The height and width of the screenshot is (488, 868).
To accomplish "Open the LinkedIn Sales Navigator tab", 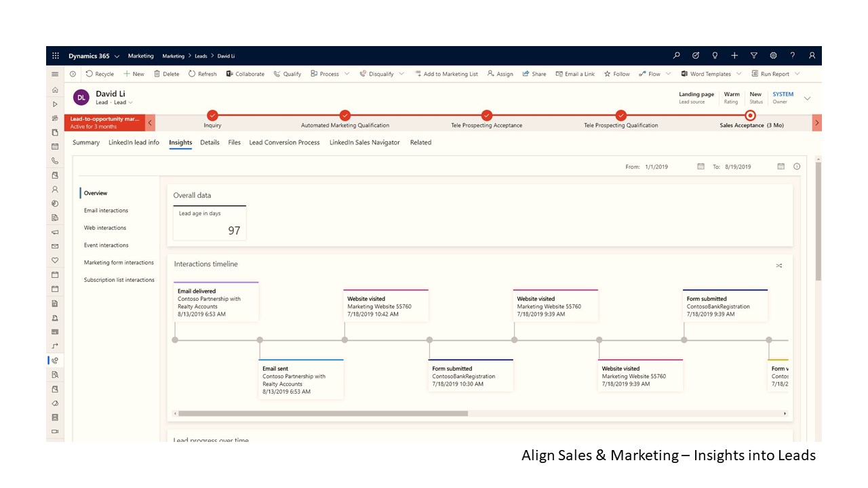I will [x=365, y=142].
